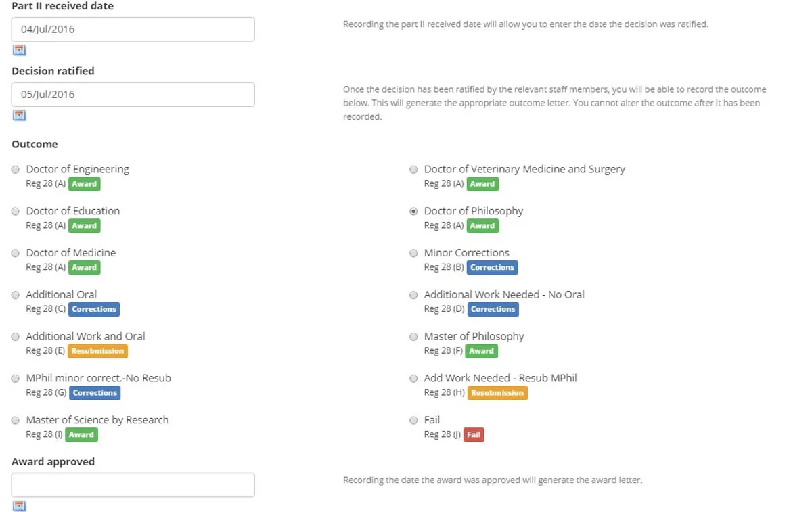Select the Minor Corrections outcome
812x512 pixels.
point(413,253)
